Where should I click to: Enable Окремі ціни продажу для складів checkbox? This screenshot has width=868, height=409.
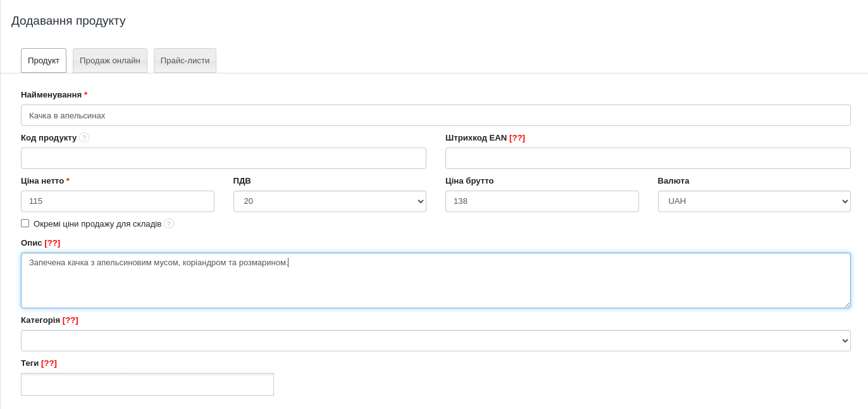(25, 223)
